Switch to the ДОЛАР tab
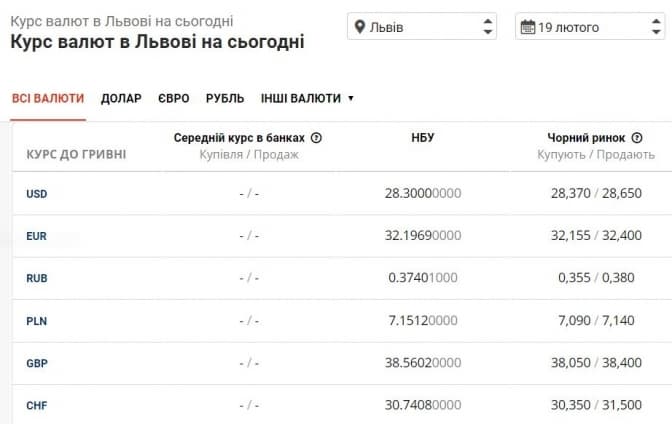Image resolution: width=672 pixels, height=424 pixels. [121, 98]
